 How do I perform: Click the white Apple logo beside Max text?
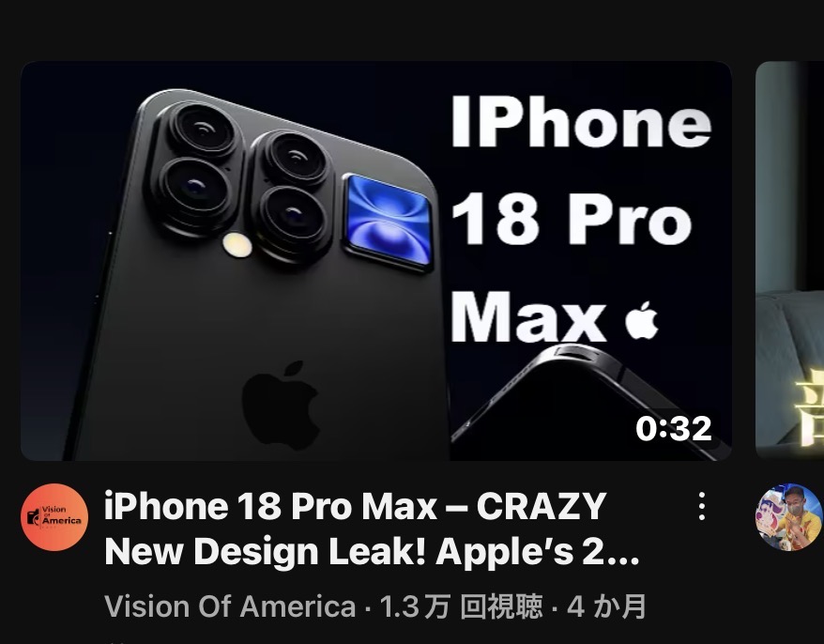[x=642, y=321]
